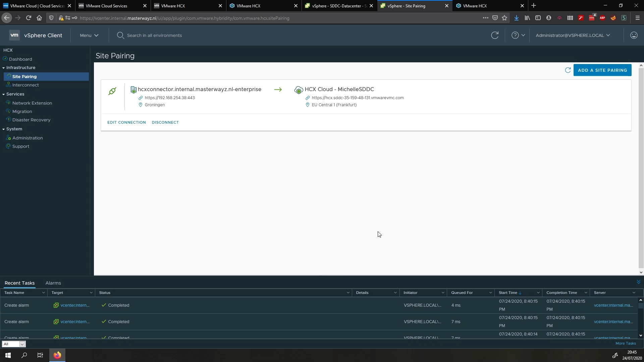Open the Firefox downloads arrow icon

coord(517,18)
